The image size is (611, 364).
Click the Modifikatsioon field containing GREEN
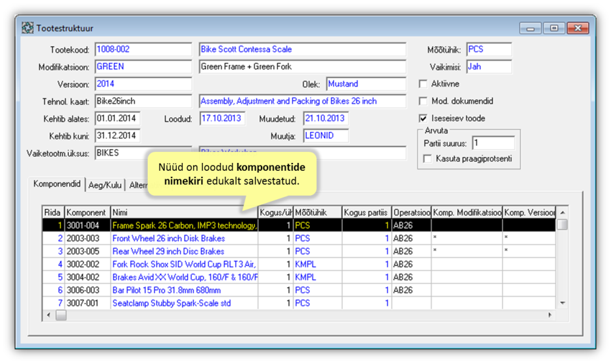pos(143,66)
